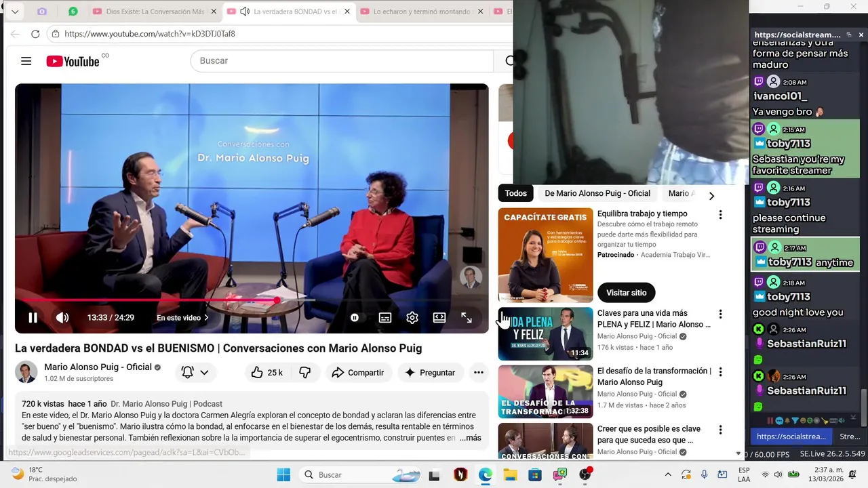The height and width of the screenshot is (488, 868).
Task: Click the browser back arrow
Action: tap(16, 34)
